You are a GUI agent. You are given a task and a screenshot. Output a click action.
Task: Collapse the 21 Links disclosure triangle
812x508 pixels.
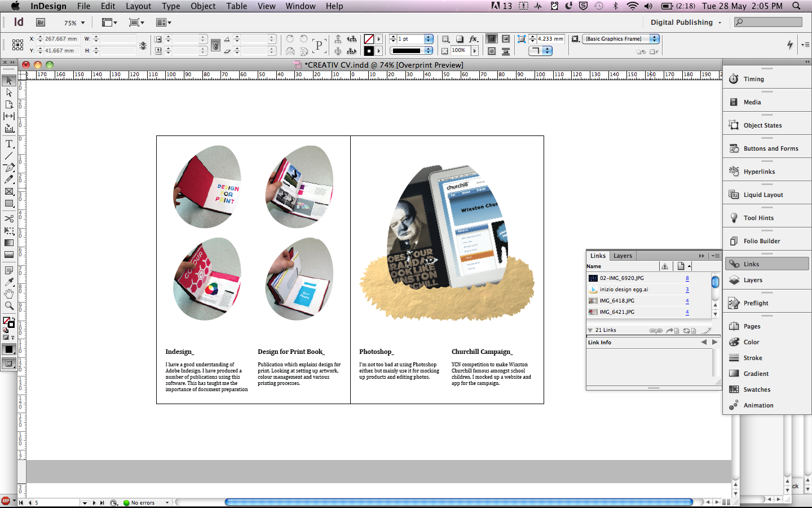[590, 330]
